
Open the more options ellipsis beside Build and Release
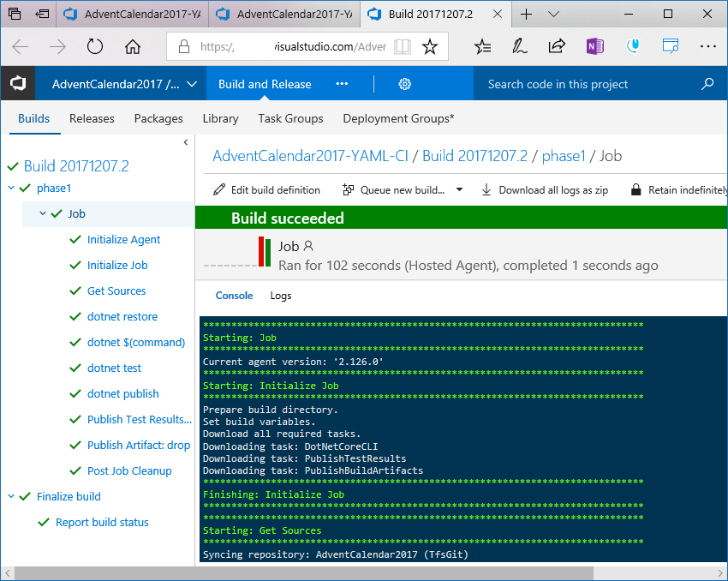(x=342, y=84)
